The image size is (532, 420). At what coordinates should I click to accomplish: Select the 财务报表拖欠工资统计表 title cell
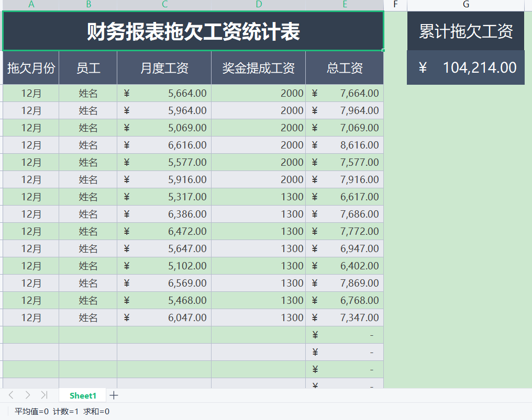tap(193, 30)
